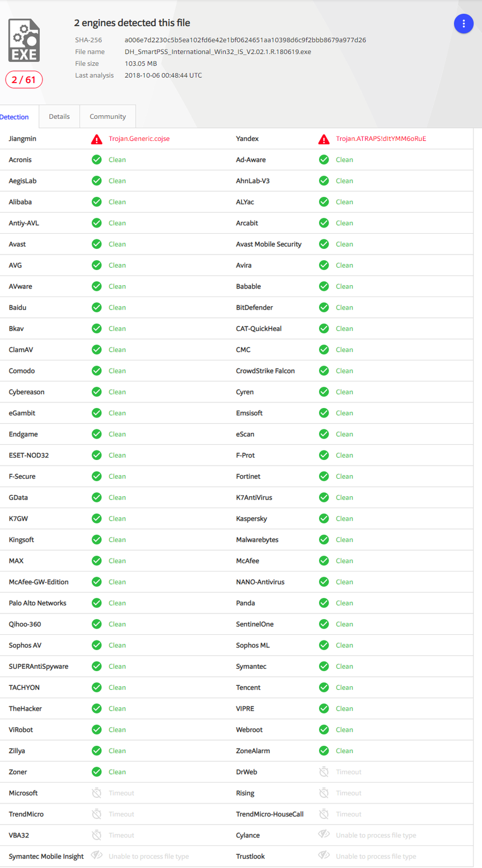Click the green checkmark beside Malwarebytes
The height and width of the screenshot is (868, 482).
(x=324, y=540)
